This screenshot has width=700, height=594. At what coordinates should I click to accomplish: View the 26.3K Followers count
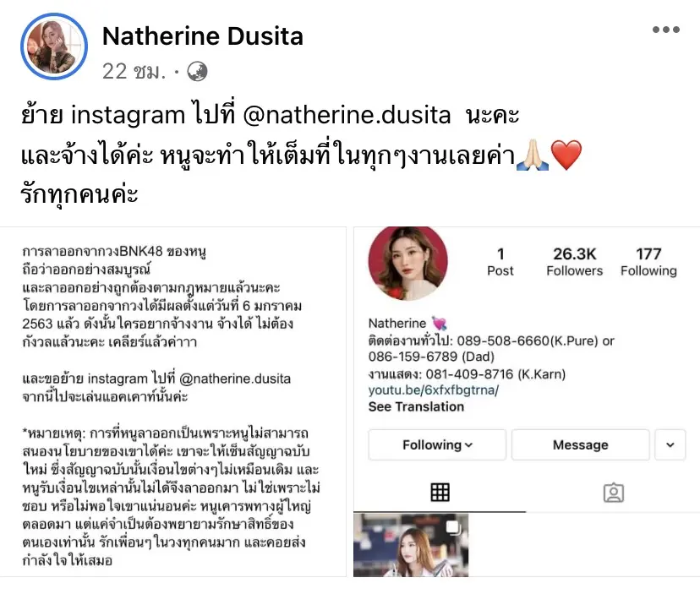point(574,262)
